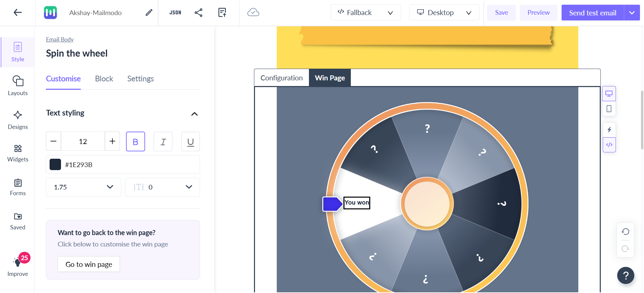The height and width of the screenshot is (293, 644).
Task: Toggle underline text styling
Action: 190,142
